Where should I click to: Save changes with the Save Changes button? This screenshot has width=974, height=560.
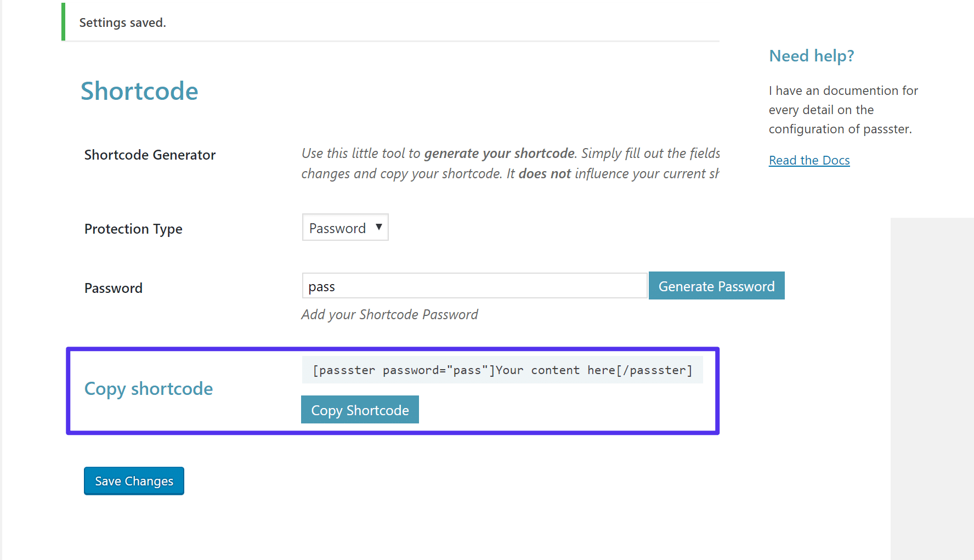(133, 480)
